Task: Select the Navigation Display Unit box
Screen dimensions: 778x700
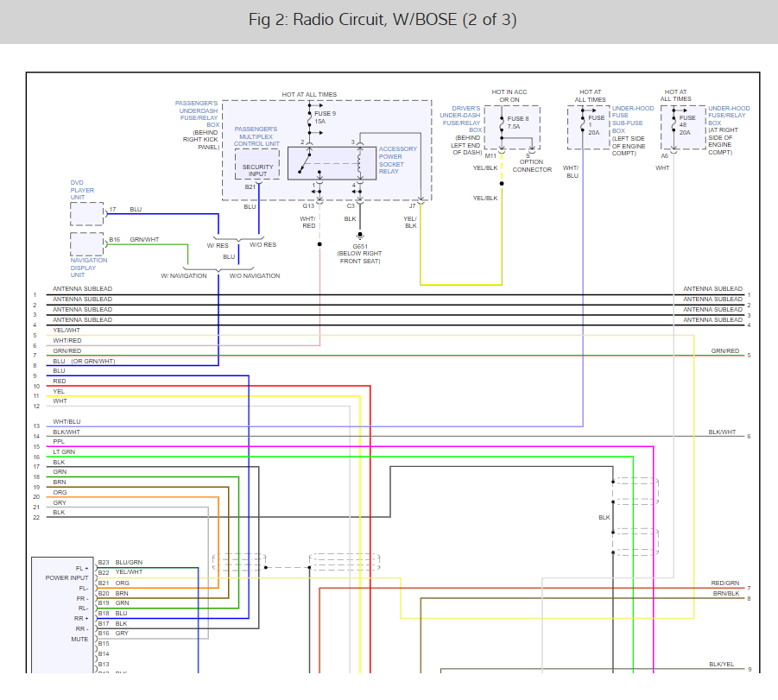Action: pos(86,244)
